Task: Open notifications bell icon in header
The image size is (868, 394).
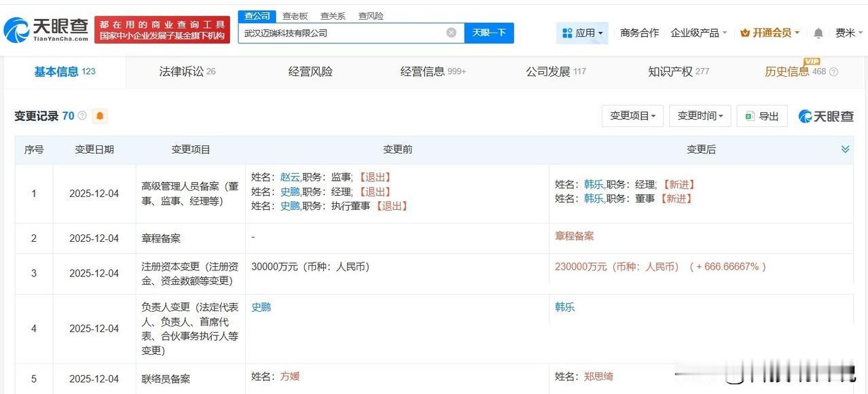Action: pyautogui.click(x=818, y=33)
